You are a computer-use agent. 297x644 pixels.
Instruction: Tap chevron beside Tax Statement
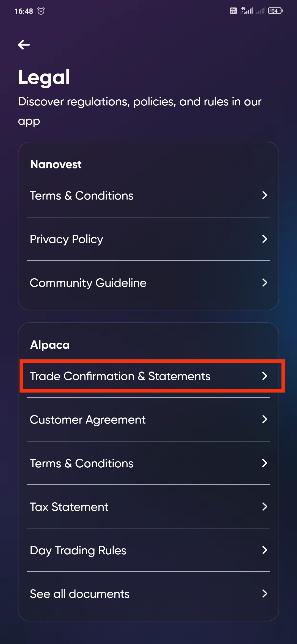[265, 507]
